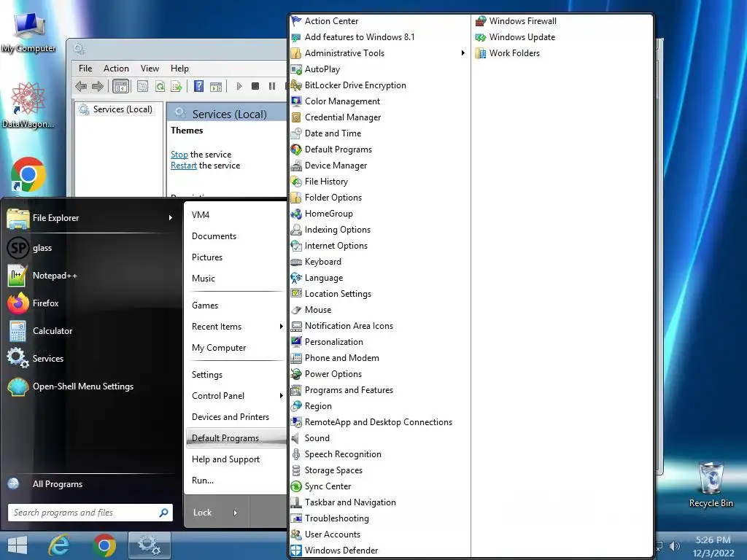The image size is (747, 560).
Task: Click the Start Service play icon
Action: 239,86
